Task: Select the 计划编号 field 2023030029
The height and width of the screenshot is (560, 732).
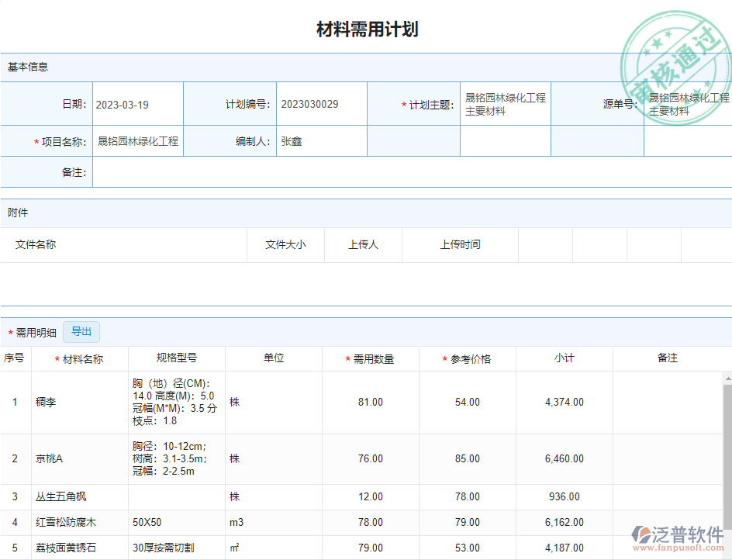Action: tap(321, 105)
